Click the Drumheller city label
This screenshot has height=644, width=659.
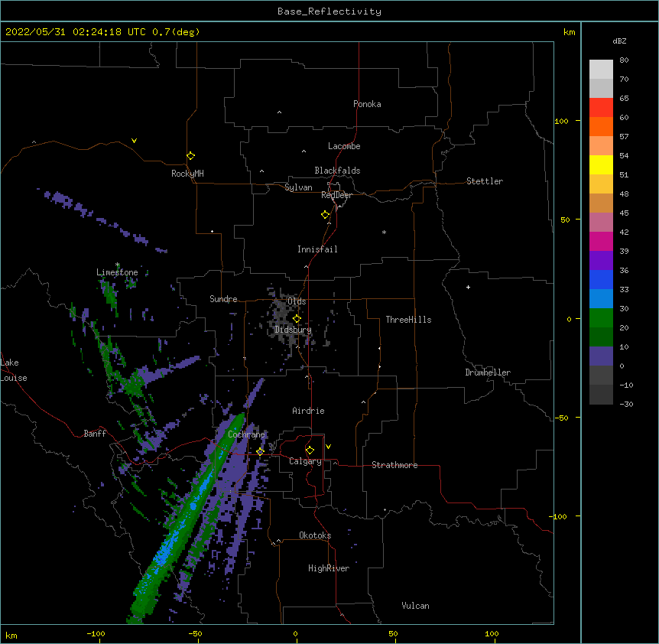pyautogui.click(x=488, y=372)
